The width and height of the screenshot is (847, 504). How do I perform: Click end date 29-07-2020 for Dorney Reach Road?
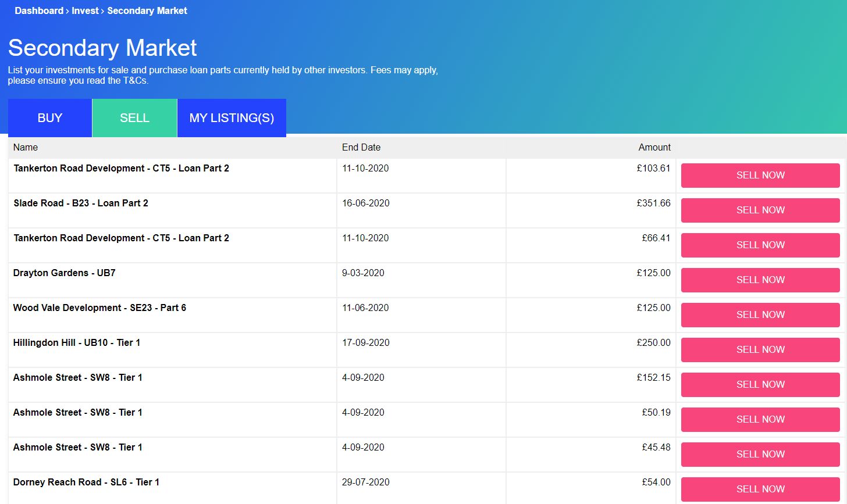coord(366,482)
